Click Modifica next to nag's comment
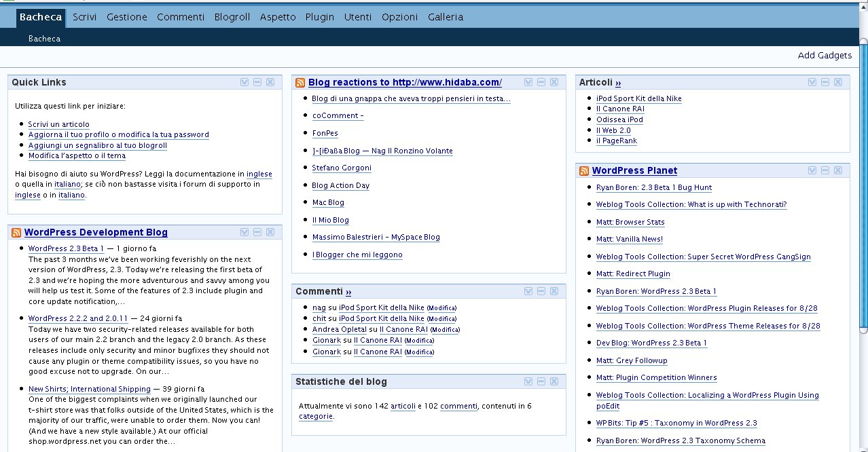Screen dimensions: 868x452 coord(441,308)
